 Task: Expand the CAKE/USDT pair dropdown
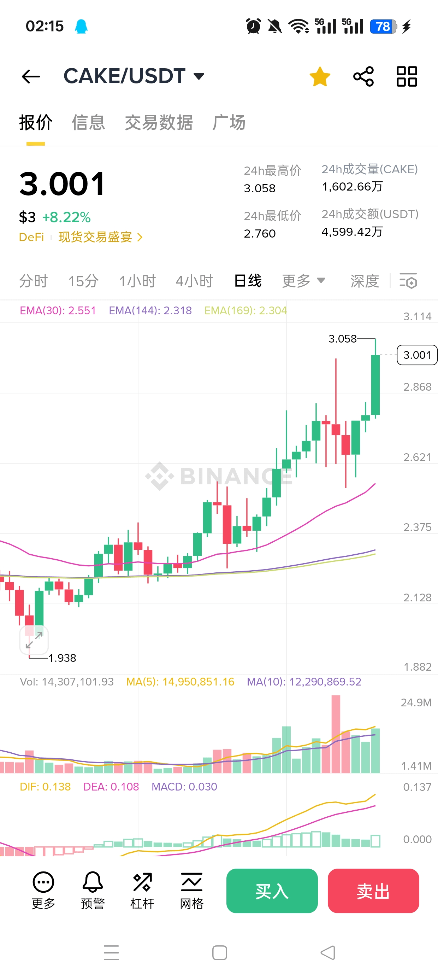[x=199, y=76]
